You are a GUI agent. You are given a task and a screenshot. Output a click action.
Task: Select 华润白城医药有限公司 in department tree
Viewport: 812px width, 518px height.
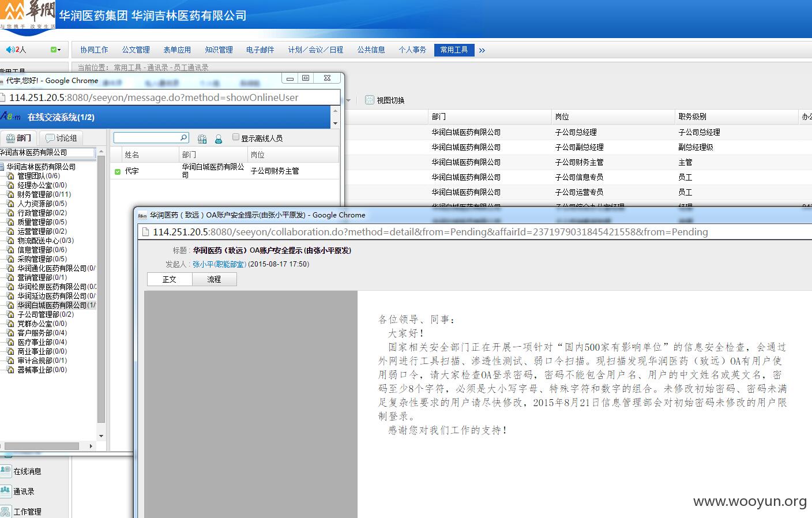(x=56, y=305)
